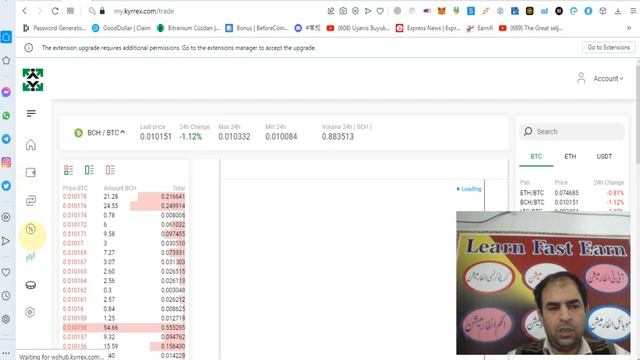Click the Max 24h value 0.010332
This screenshot has width=640, height=360.
[234, 137]
